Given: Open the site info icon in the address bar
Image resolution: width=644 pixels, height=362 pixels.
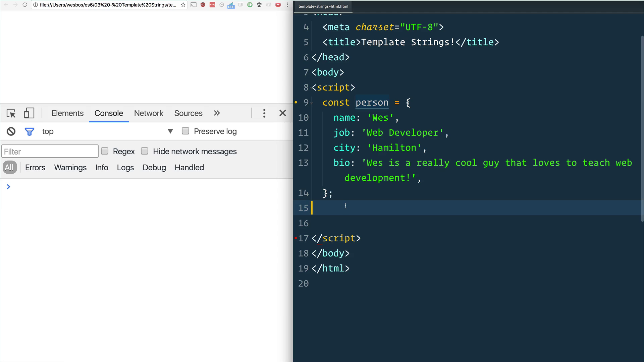Looking at the screenshot, I should coord(36,5).
